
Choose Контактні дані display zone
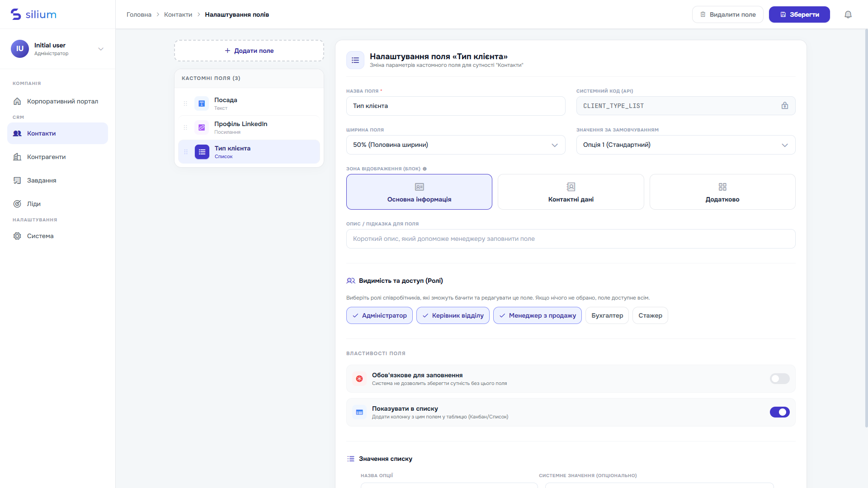click(x=571, y=192)
